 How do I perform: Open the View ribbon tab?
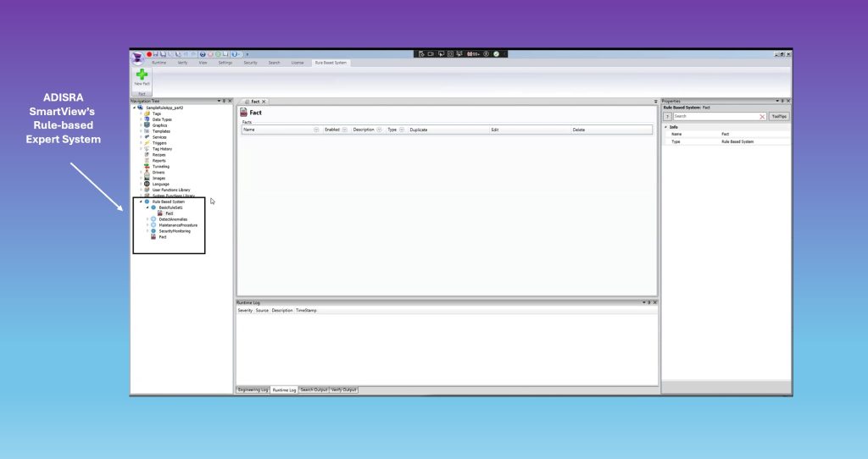pos(203,63)
